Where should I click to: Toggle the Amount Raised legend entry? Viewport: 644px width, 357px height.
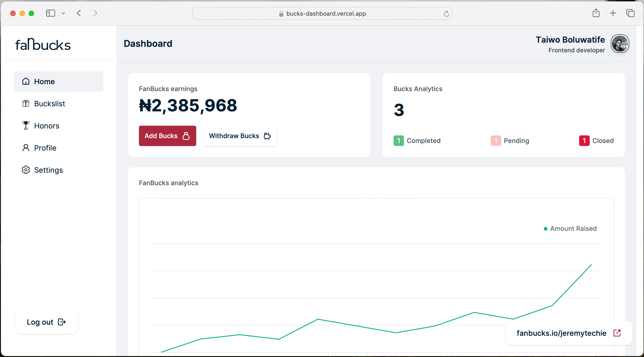570,229
